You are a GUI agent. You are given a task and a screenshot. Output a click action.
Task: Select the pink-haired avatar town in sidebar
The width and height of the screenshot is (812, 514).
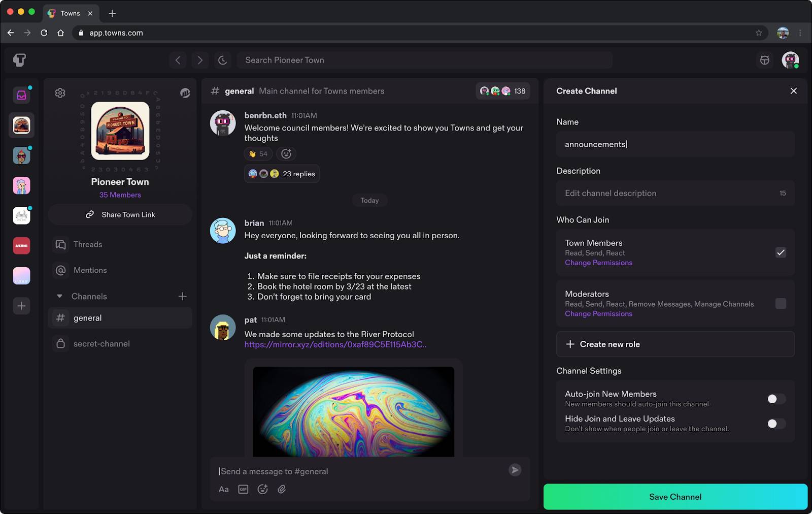[x=21, y=185]
